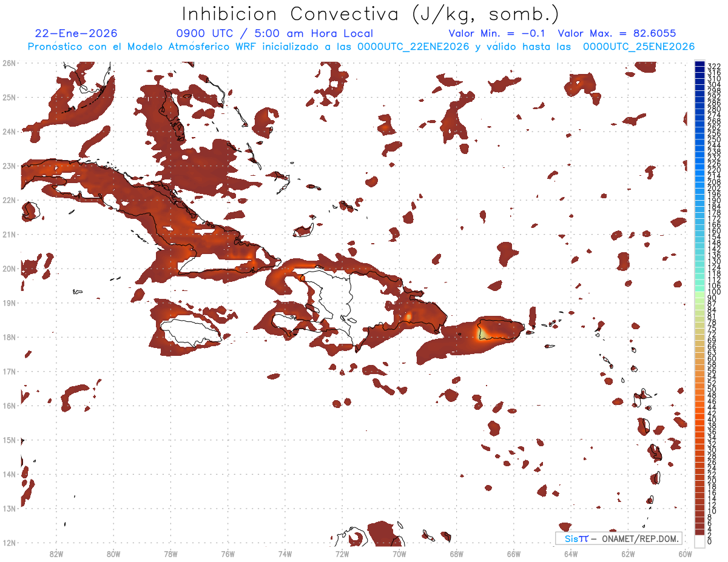Viewport: 728px width, 562px height.
Task: Pick the darkest blue swatch atop the color bar
Action: point(699,64)
